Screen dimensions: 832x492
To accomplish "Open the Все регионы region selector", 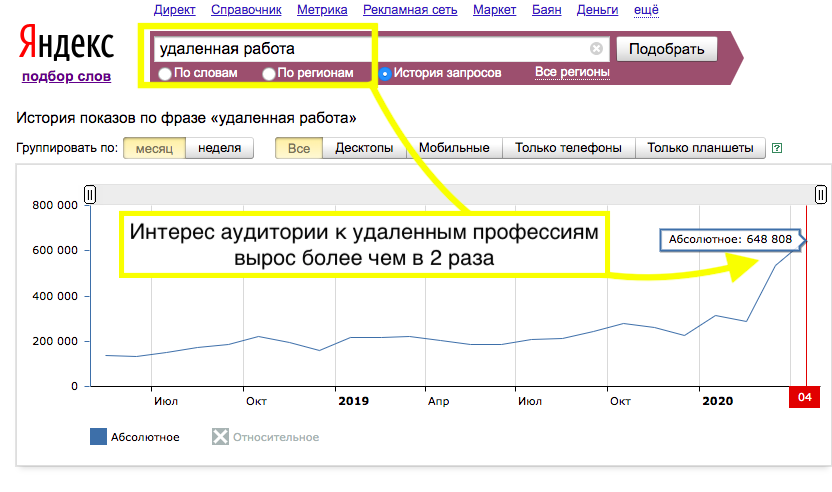I will coord(572,72).
